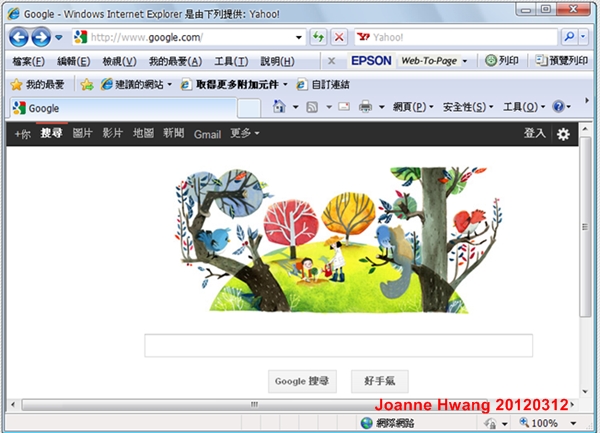This screenshot has height=433, width=600.
Task: Open 新聞 news in Google bar
Action: click(x=173, y=133)
